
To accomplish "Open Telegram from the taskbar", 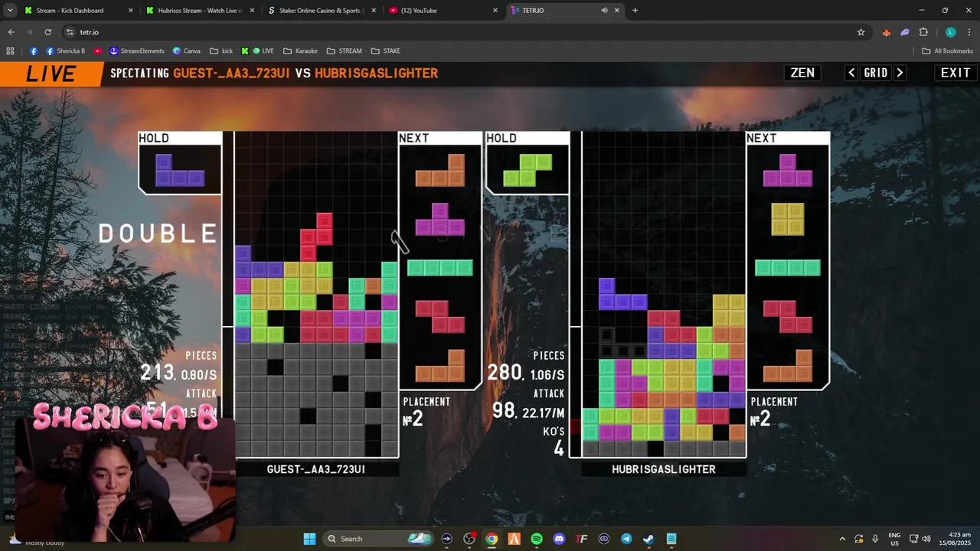I will pos(626,539).
